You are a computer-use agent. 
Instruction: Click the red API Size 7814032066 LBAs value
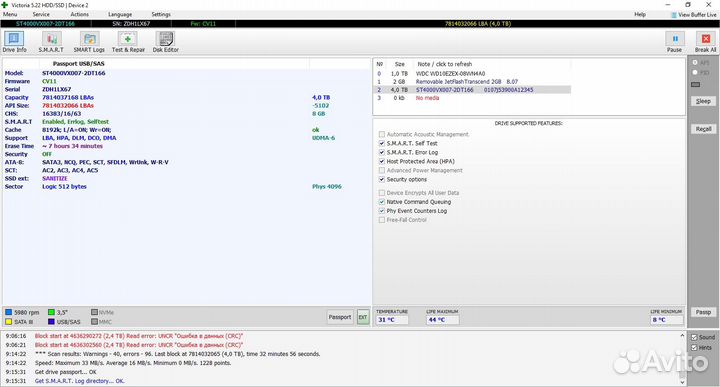(68, 106)
